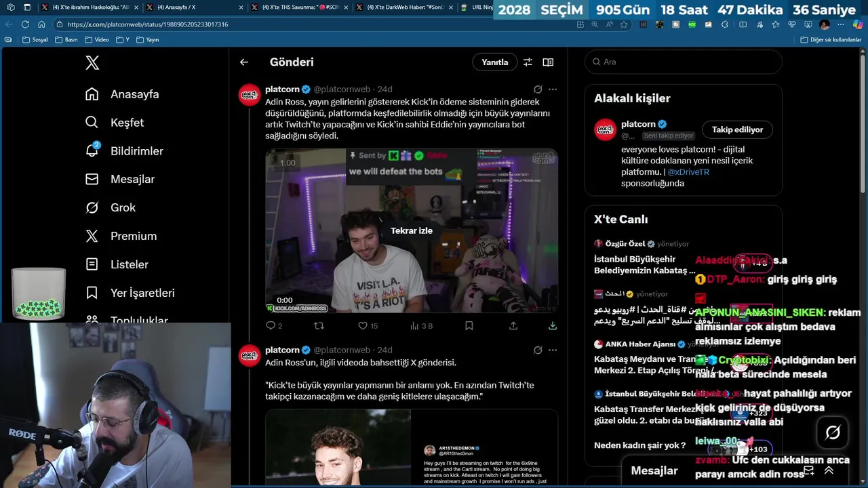Close the Anasayfa / X tab
The image size is (868, 488).
tap(240, 7)
